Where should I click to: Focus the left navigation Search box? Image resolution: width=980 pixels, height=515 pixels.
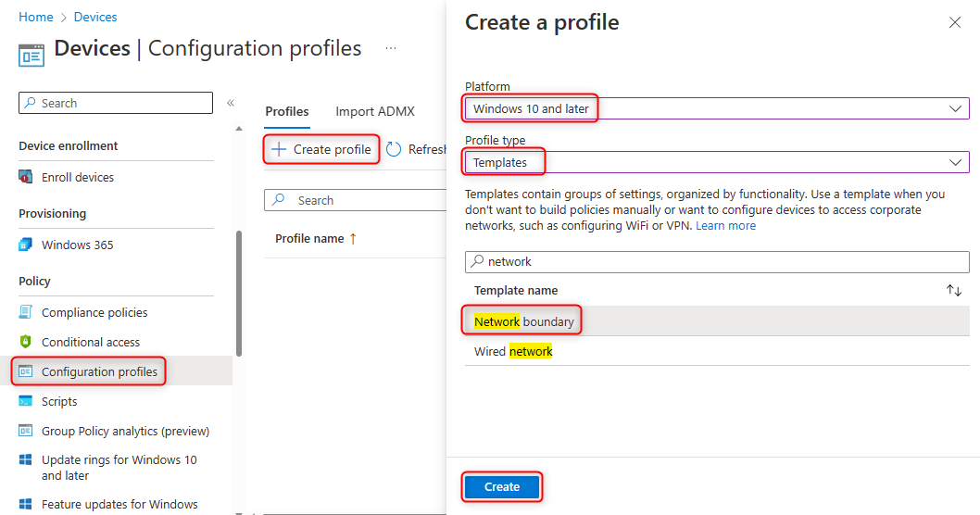pos(116,103)
